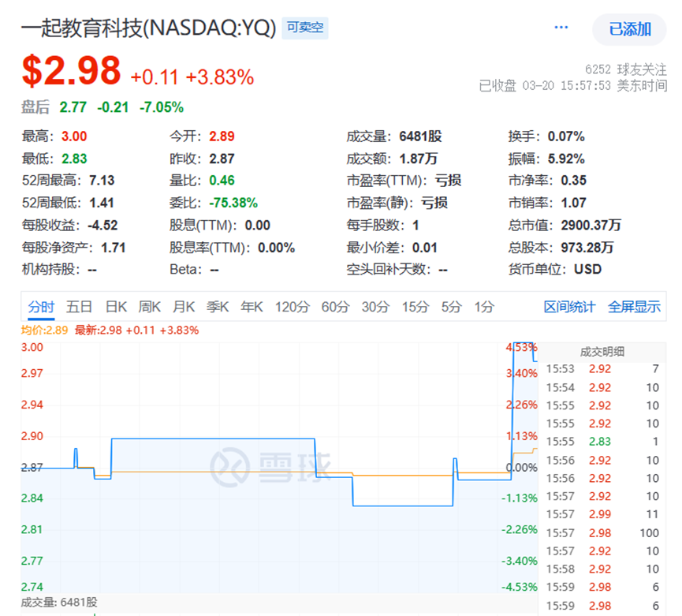This screenshot has height=616, width=682.
Task: Click the 区间统计 range statistics link
Action: click(569, 307)
